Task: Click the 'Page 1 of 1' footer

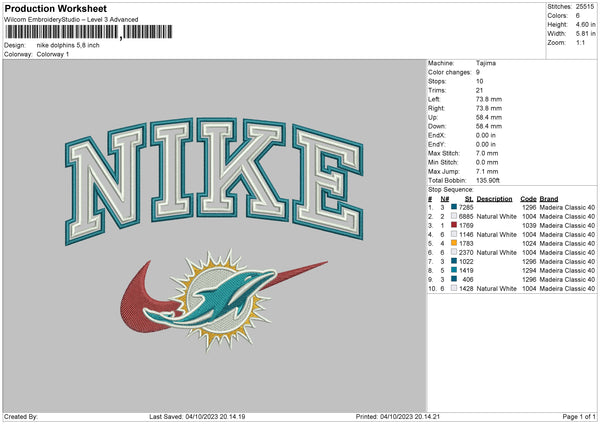Action: 579,416
